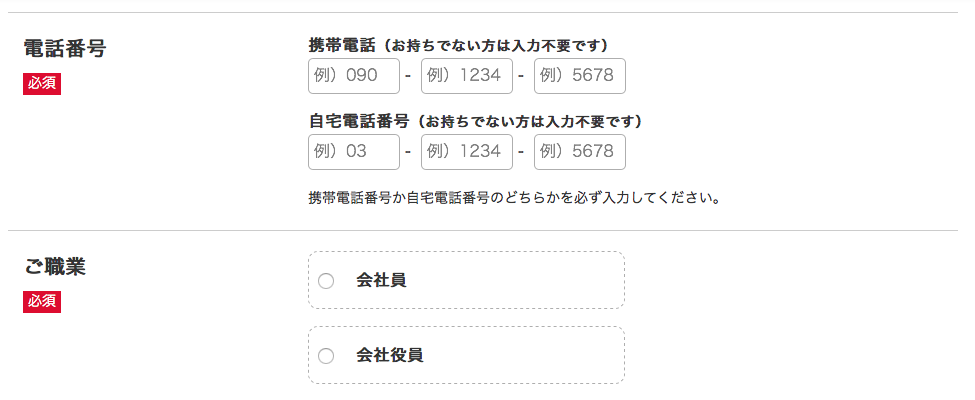Select the 会社役員 radio button circle
This screenshot has height=400, width=975.
click(326, 356)
